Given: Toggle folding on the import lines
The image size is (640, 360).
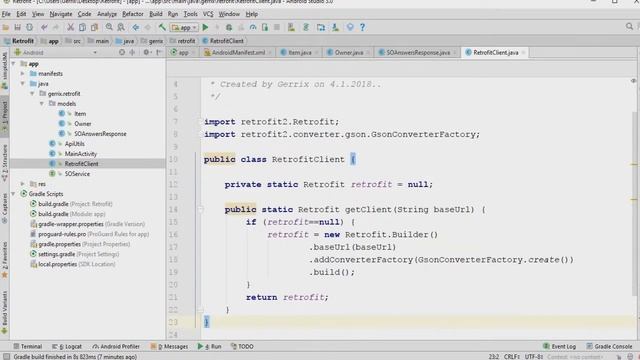Looking at the screenshot, I should 200,122.
